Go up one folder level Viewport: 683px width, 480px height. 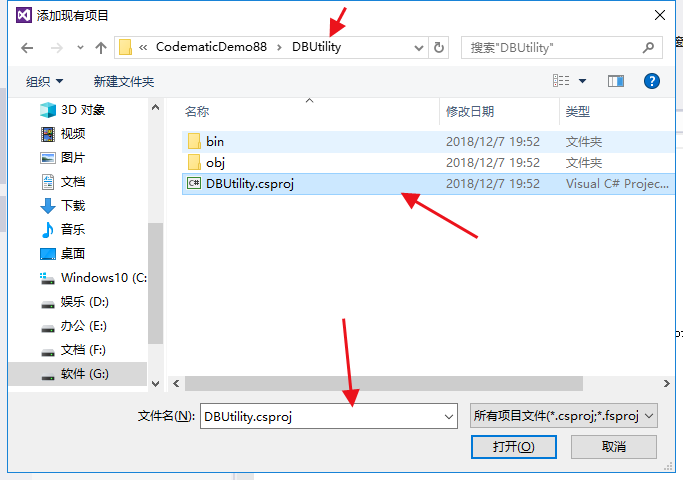click(101, 48)
